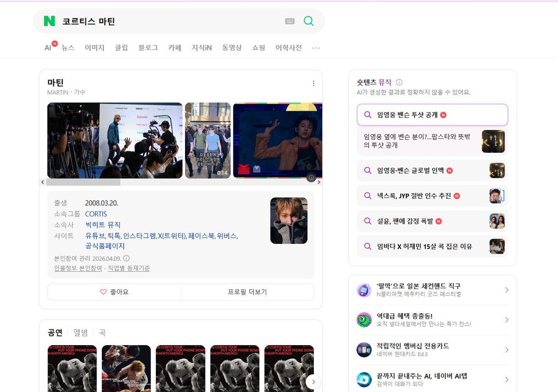Open the 틱톡 site link

[x=113, y=236]
